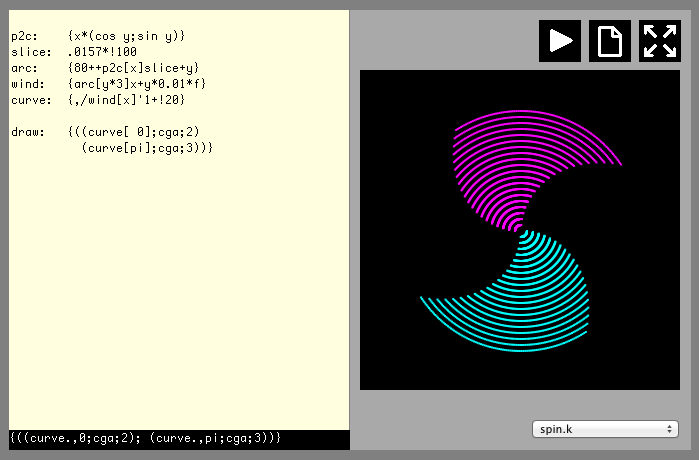Click the status bar code output

tap(179, 439)
